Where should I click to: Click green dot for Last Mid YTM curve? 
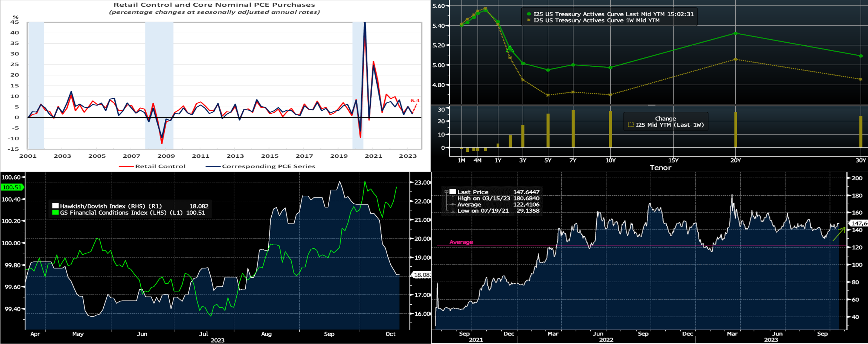point(529,14)
